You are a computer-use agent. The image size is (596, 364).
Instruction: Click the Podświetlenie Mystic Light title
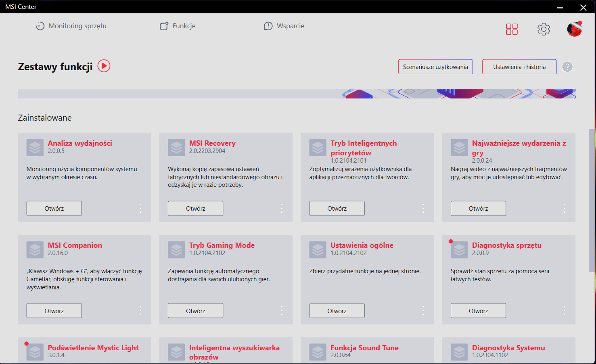tap(93, 347)
